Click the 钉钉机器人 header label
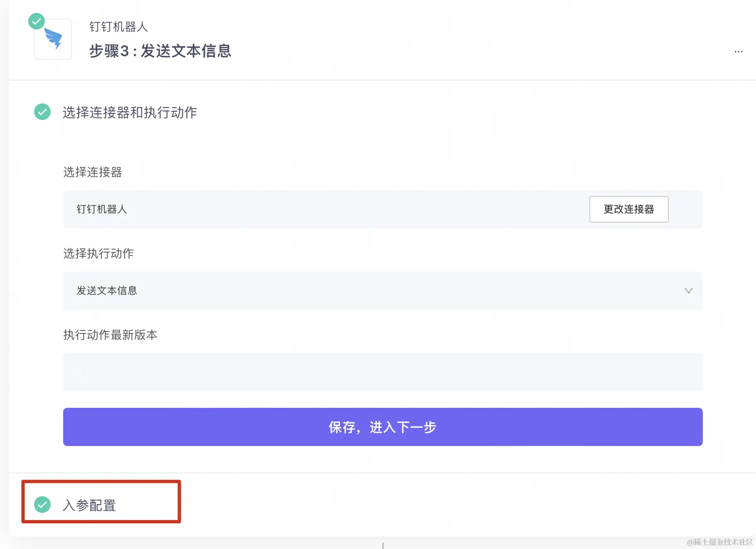Image resolution: width=756 pixels, height=549 pixels. [x=119, y=27]
